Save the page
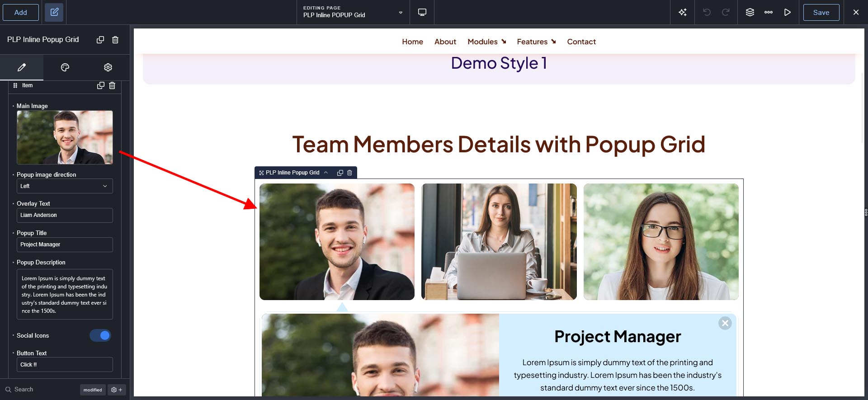Viewport: 868px width, 400px height. 821,12
